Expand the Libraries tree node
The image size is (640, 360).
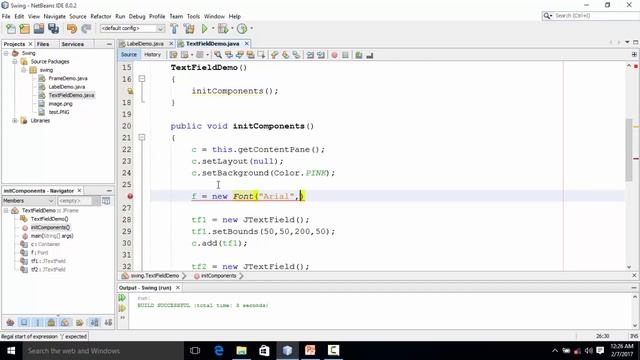[x=15, y=121]
